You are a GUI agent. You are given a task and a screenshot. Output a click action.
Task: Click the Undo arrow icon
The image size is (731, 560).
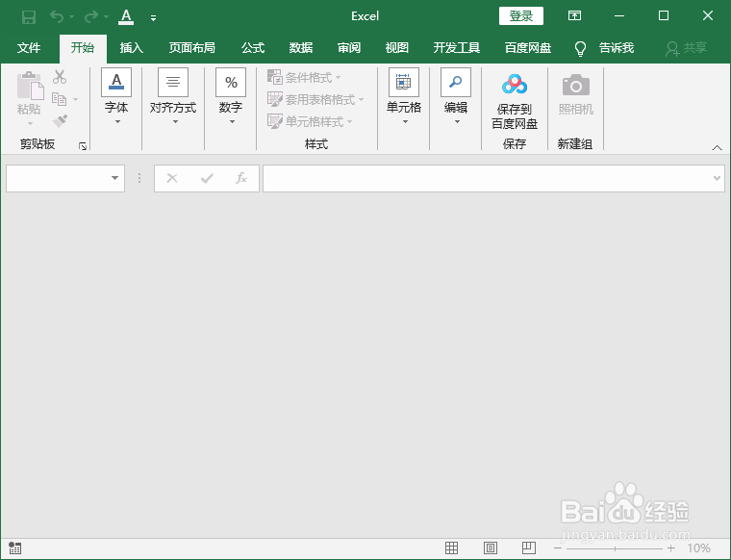click(x=57, y=16)
